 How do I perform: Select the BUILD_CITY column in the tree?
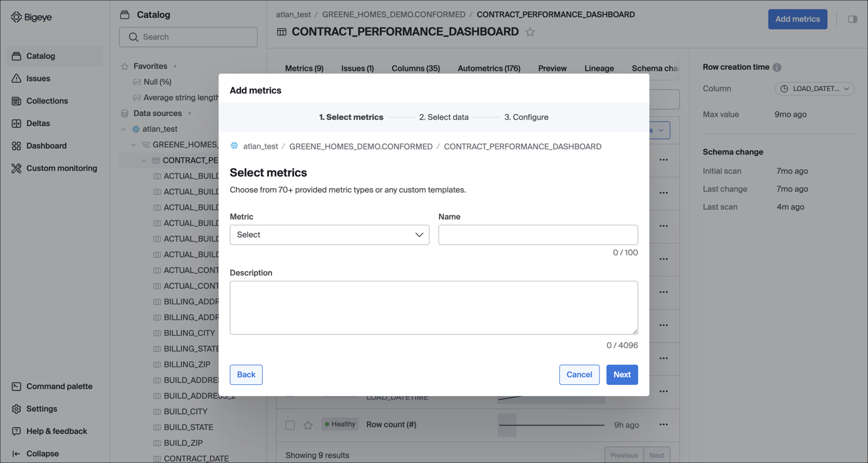point(185,411)
